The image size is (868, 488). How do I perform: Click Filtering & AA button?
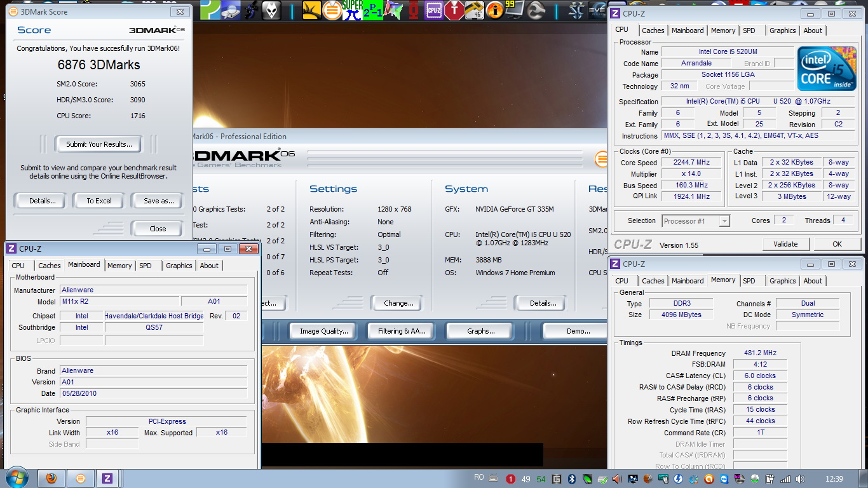pos(402,331)
